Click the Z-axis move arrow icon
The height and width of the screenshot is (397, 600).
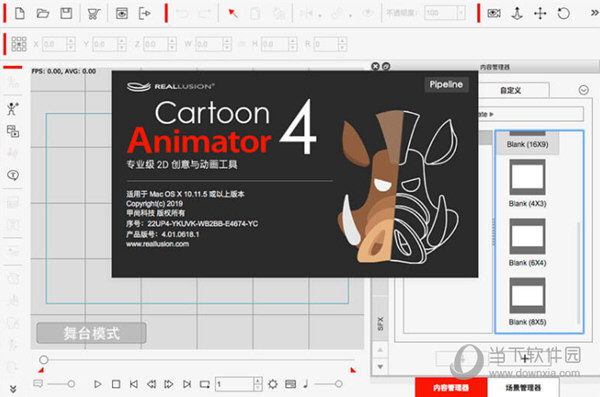517,13
